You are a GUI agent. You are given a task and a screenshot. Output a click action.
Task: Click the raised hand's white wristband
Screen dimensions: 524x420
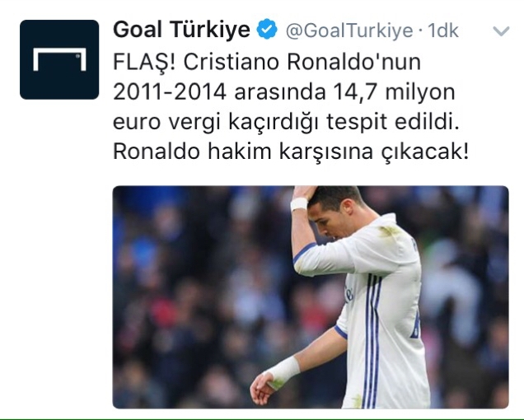[x=299, y=203]
